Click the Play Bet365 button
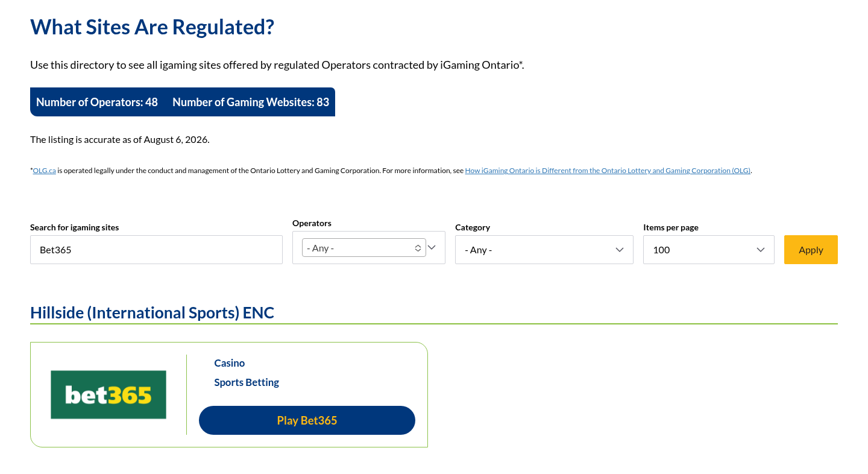This screenshot has height=474, width=868. (307, 420)
